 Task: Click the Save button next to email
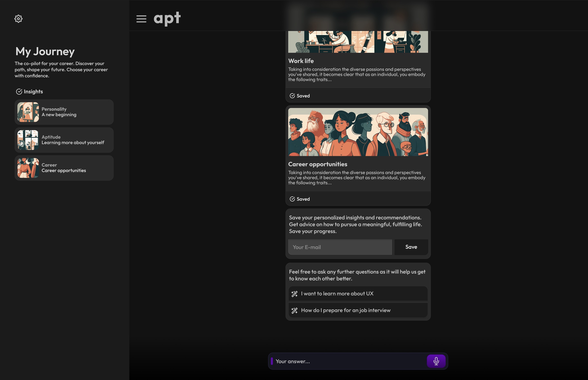coord(411,247)
